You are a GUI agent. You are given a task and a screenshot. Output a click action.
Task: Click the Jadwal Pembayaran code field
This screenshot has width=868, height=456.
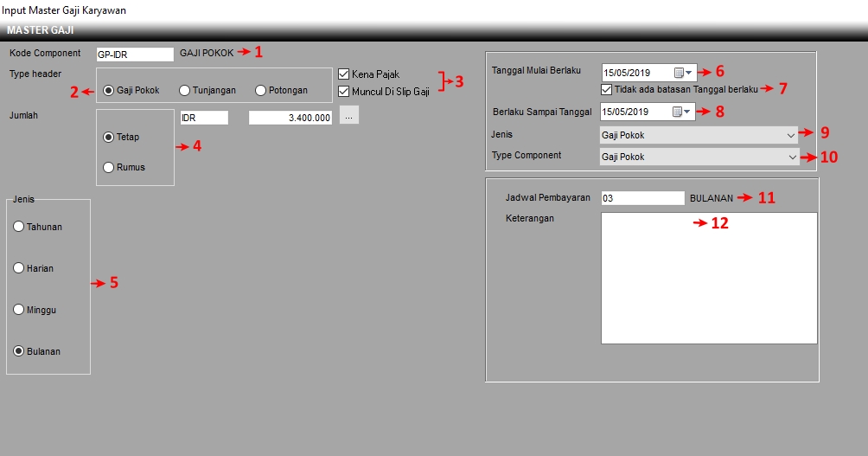pyautogui.click(x=641, y=198)
